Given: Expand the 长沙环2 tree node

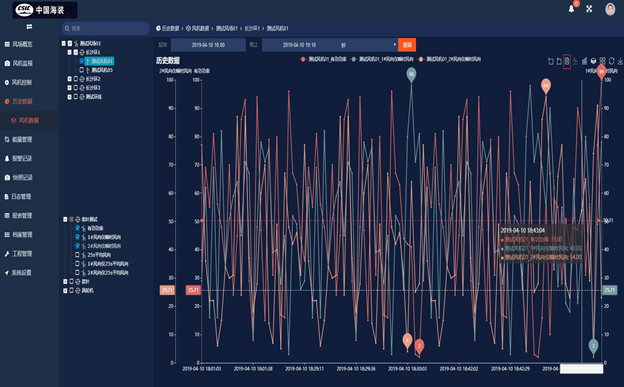Looking at the screenshot, I should [69, 79].
